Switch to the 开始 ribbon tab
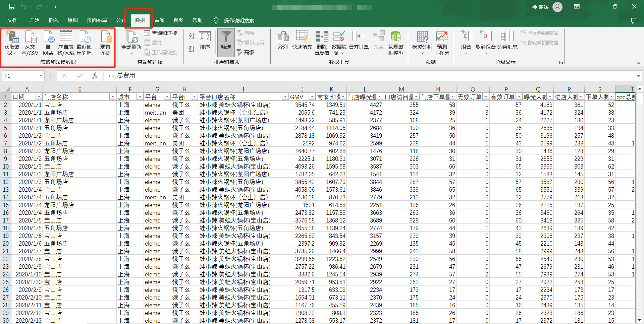This screenshot has width=644, height=324. pyautogui.click(x=34, y=20)
